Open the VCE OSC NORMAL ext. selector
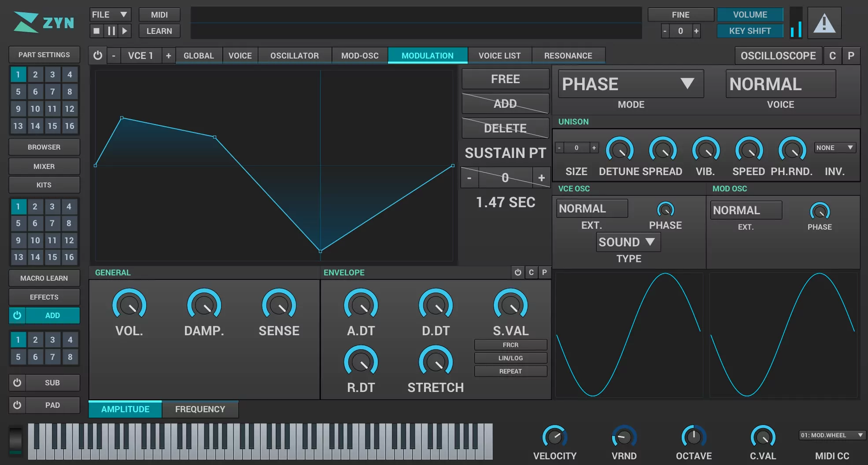Image resolution: width=868 pixels, height=465 pixels. click(592, 209)
